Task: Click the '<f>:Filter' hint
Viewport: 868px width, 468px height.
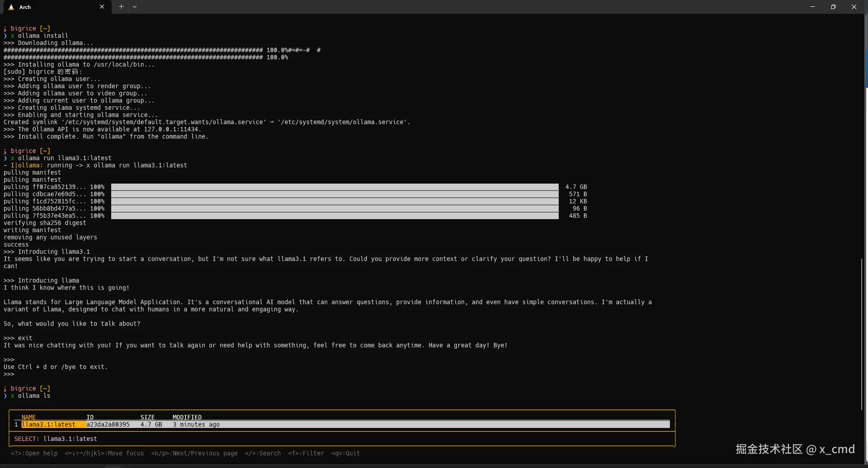Action: (306, 453)
